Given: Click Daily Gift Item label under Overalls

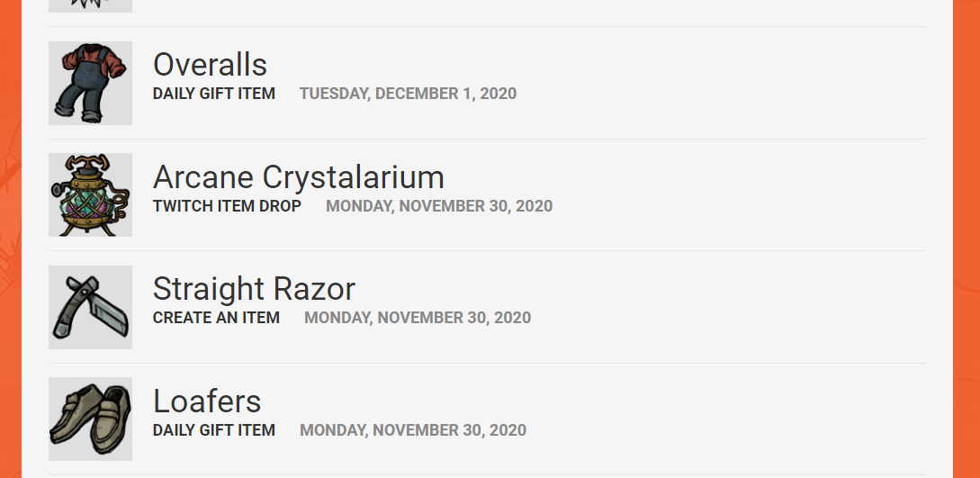Looking at the screenshot, I should (214, 94).
